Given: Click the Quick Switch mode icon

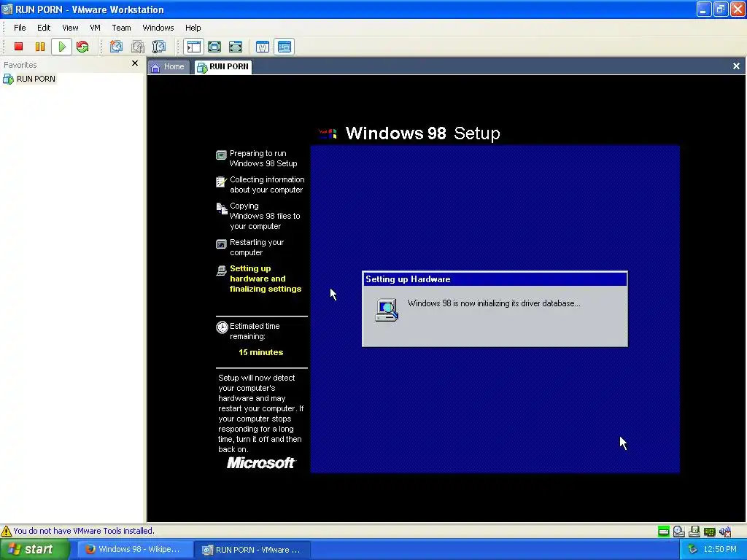Looking at the screenshot, I should 214,47.
